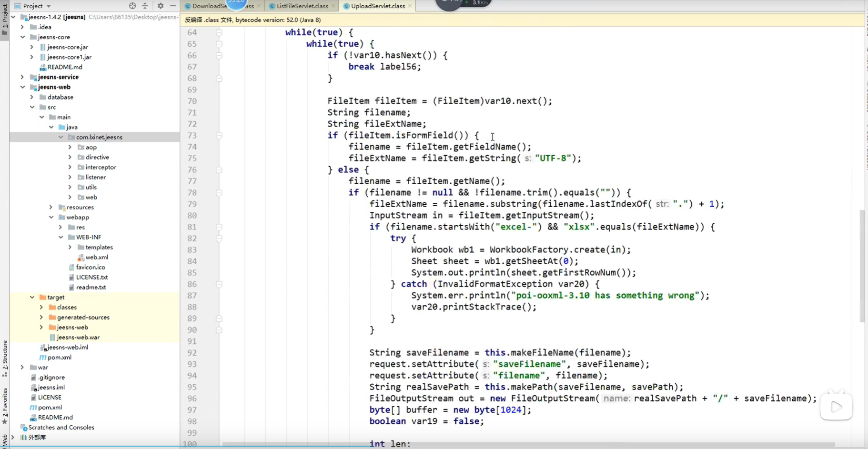Select readme.txt file
868x449 pixels.
tap(91, 287)
